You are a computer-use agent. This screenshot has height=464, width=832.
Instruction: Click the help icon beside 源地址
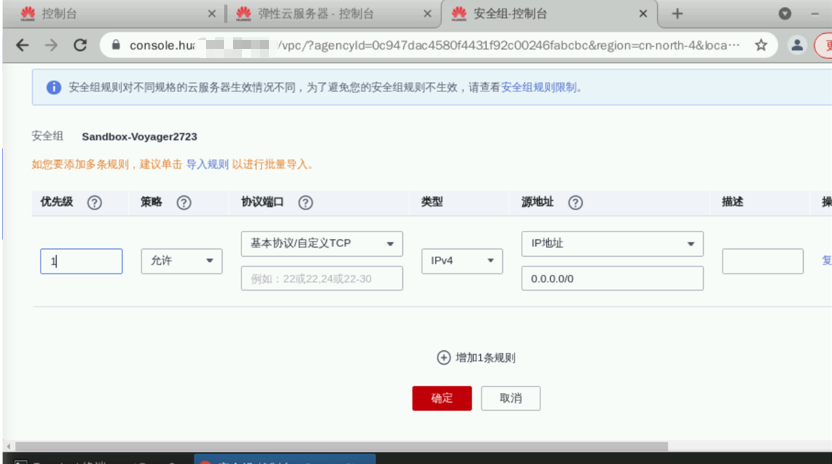tap(575, 202)
